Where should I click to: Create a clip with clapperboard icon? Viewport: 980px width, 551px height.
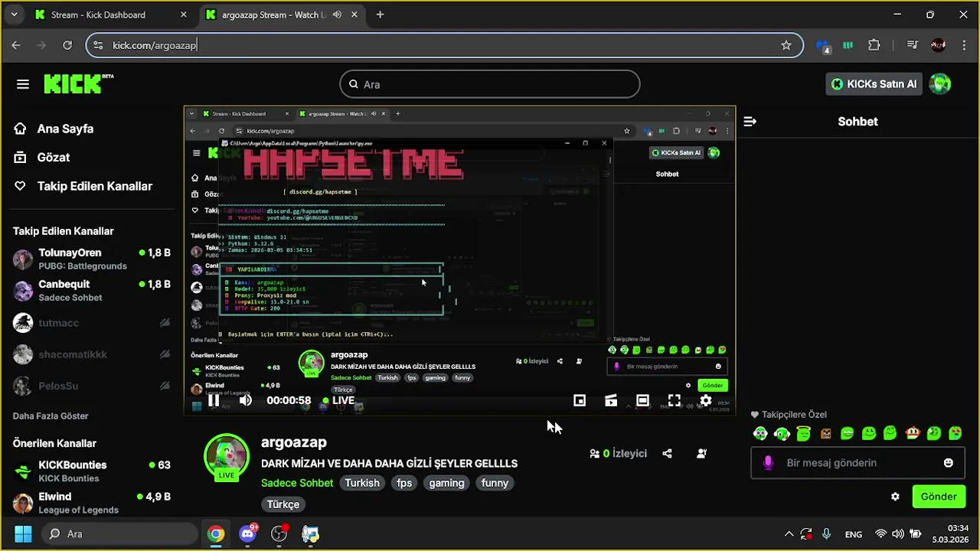click(x=611, y=400)
